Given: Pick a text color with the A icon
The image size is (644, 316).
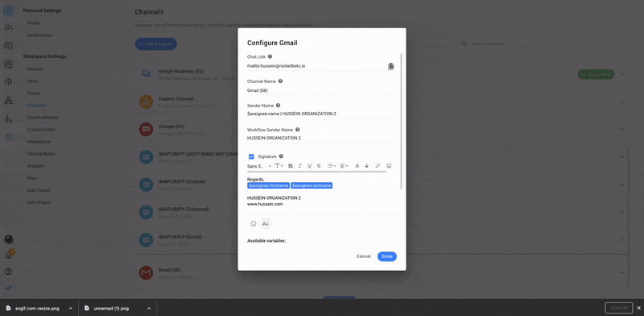Looking at the screenshot, I should coord(357,166).
